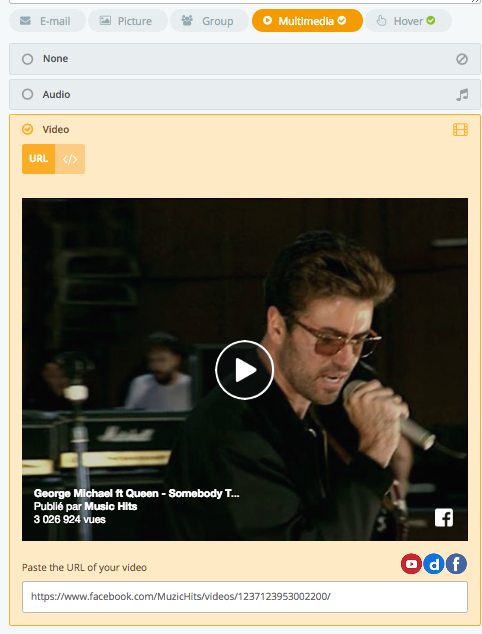The width and height of the screenshot is (482, 634).
Task: Switch to the Group tab
Action: 209,21
